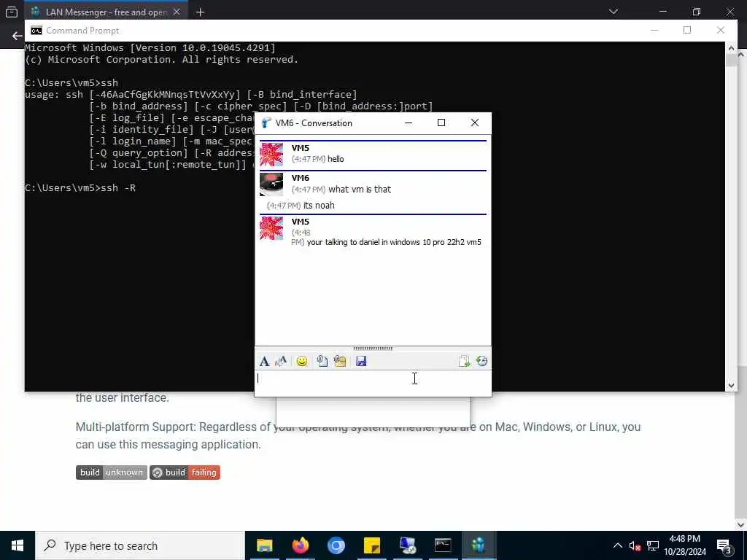The image size is (747, 560).
Task: Open the computer-monitor app icon on the taskbar
Action: point(407,545)
